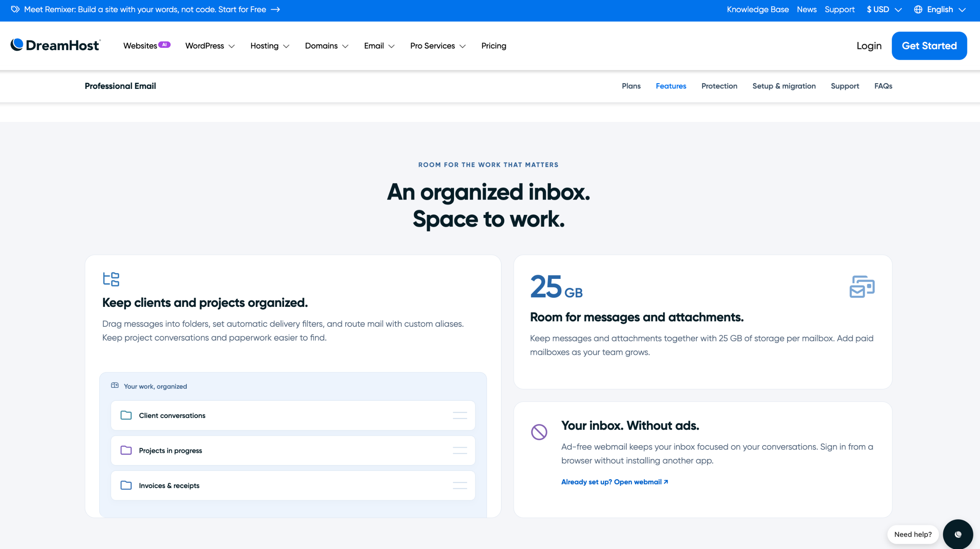Open the Knowledge Base link

click(758, 9)
